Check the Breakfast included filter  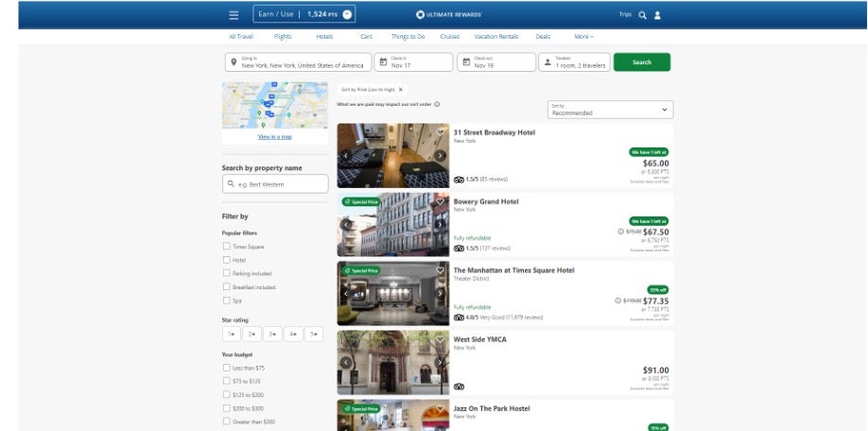click(226, 287)
